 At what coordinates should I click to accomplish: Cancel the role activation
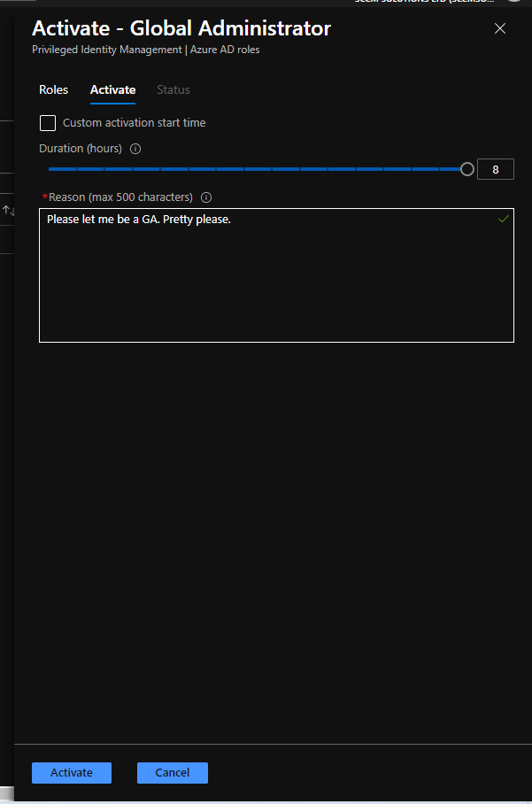point(172,772)
